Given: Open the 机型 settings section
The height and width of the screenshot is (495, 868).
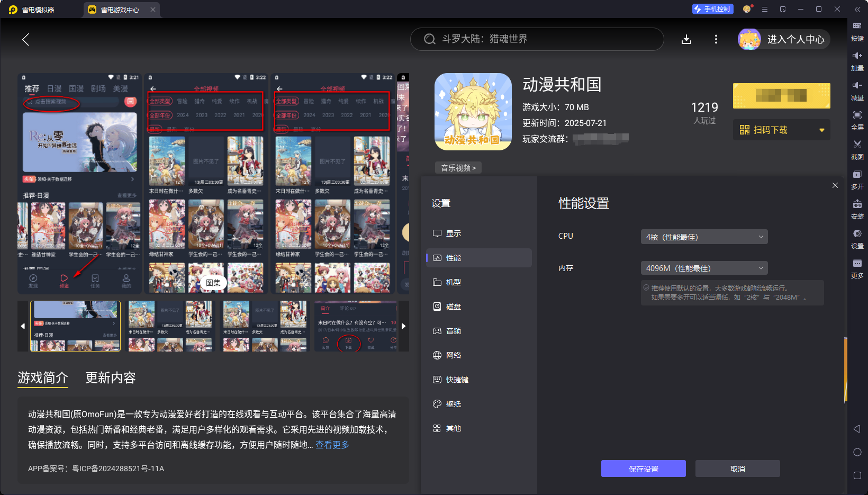Looking at the screenshot, I should point(479,282).
